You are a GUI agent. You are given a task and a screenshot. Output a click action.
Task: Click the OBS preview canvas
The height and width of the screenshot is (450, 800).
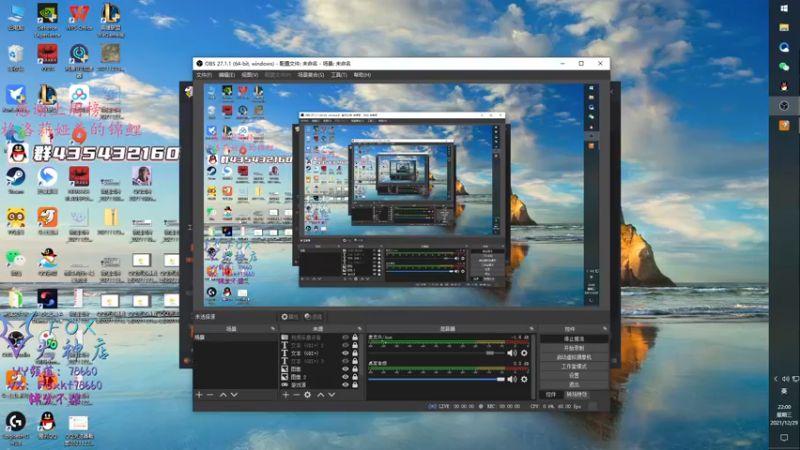pos(393,195)
